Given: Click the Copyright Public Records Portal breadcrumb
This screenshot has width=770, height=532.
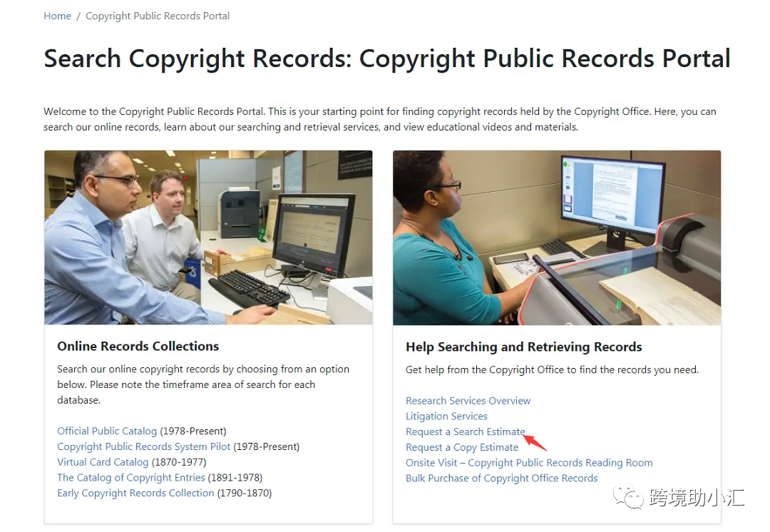Looking at the screenshot, I should click(x=157, y=16).
